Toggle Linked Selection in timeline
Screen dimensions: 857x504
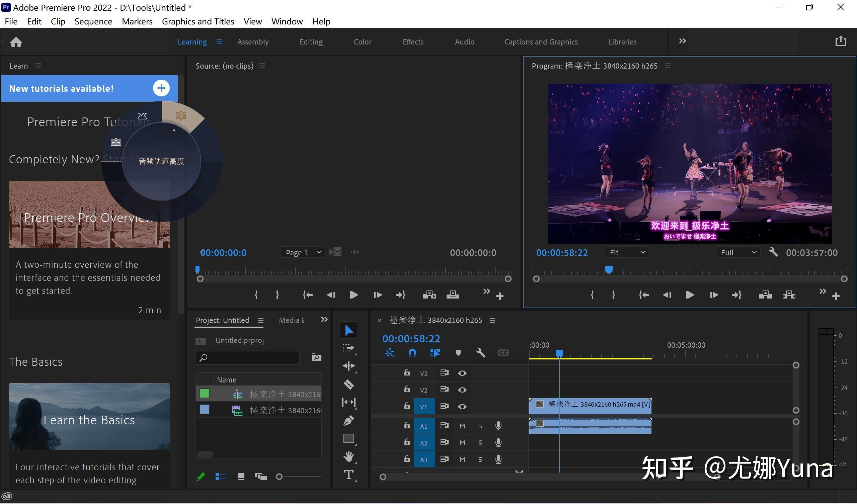click(x=435, y=353)
